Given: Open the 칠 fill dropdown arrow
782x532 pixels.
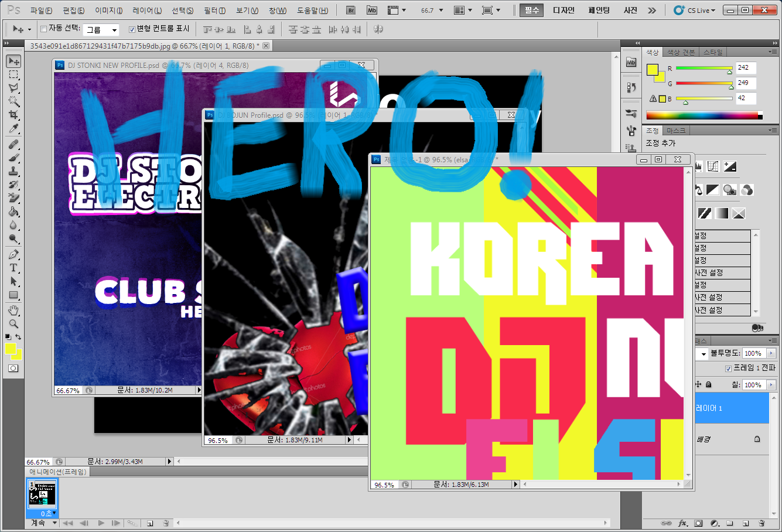Looking at the screenshot, I should tap(771, 385).
